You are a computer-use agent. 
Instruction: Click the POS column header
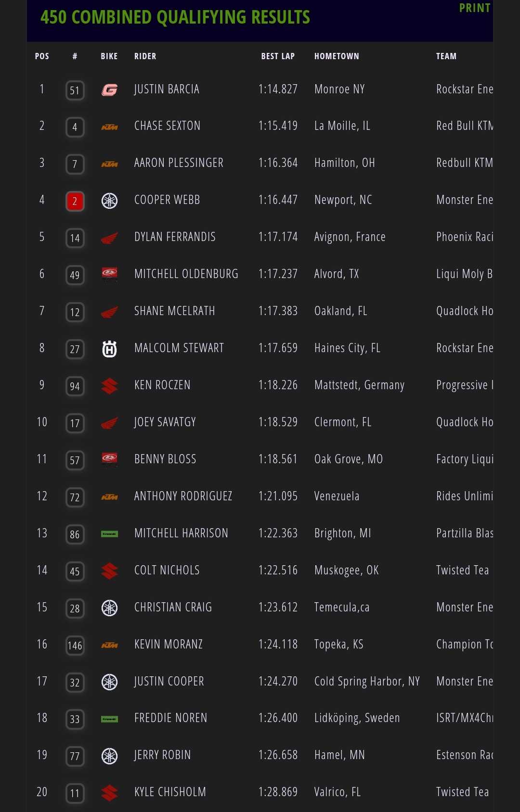[42, 56]
